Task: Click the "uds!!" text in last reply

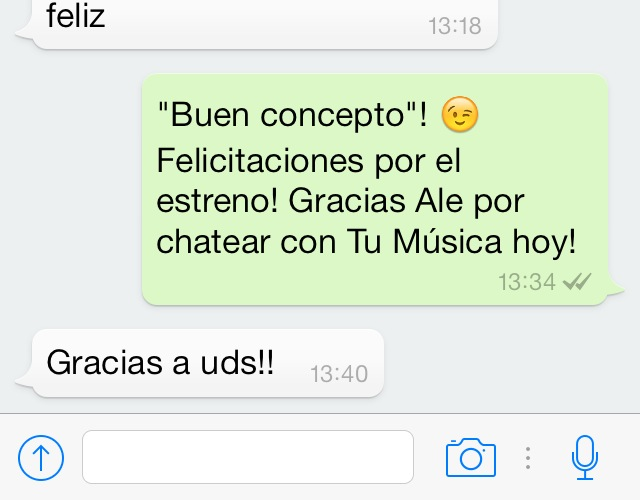Action: 237,362
